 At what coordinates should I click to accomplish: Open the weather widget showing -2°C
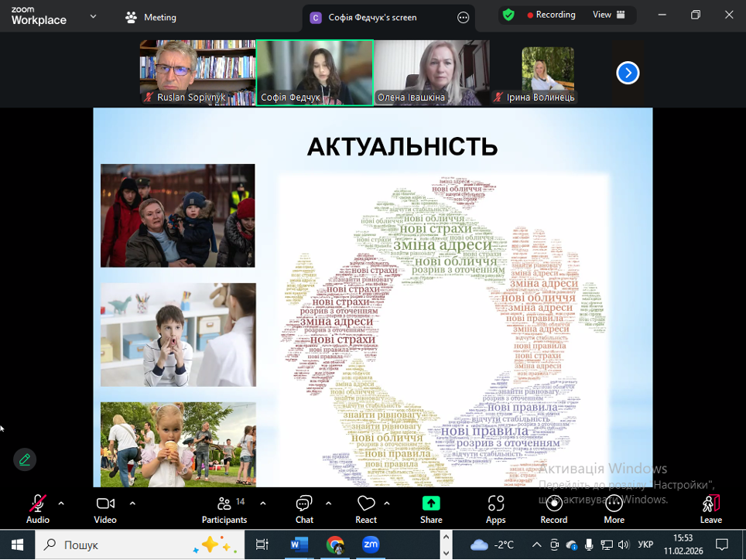coord(492,545)
